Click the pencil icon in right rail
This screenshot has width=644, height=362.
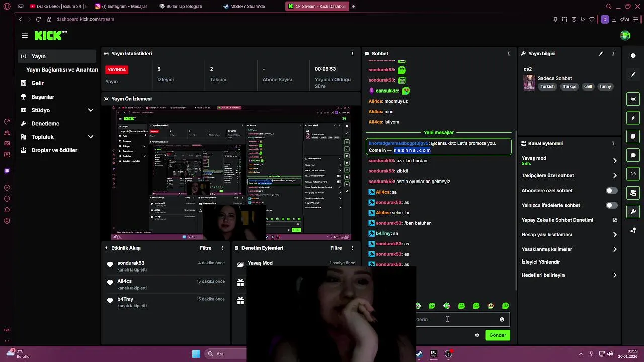(633, 74)
